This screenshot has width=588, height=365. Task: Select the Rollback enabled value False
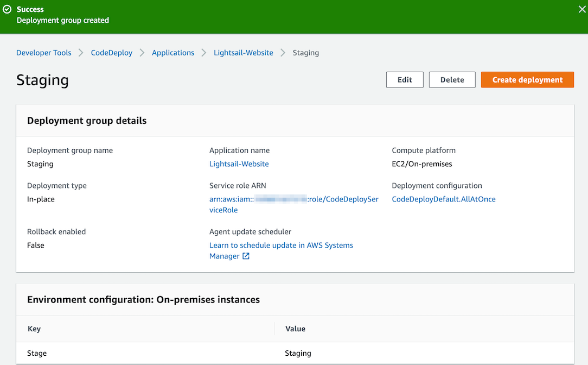point(36,245)
